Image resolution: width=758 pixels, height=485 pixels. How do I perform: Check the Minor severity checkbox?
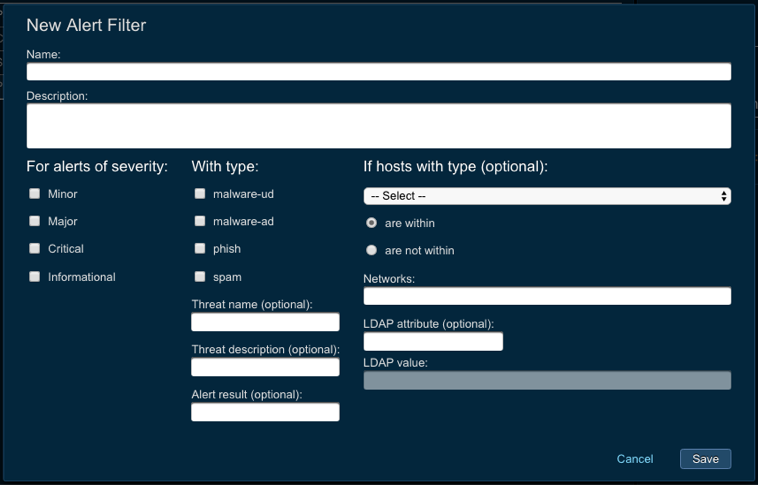(x=35, y=194)
